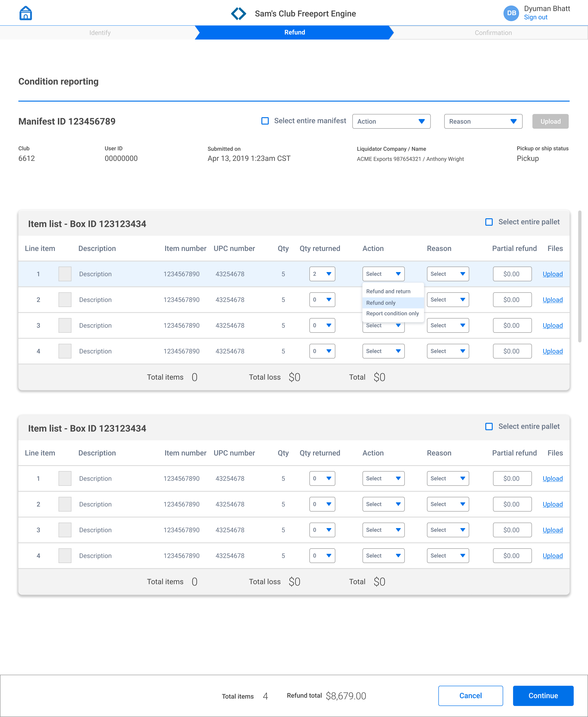
Task: Click partial refund field in second box line 4
Action: [512, 556]
